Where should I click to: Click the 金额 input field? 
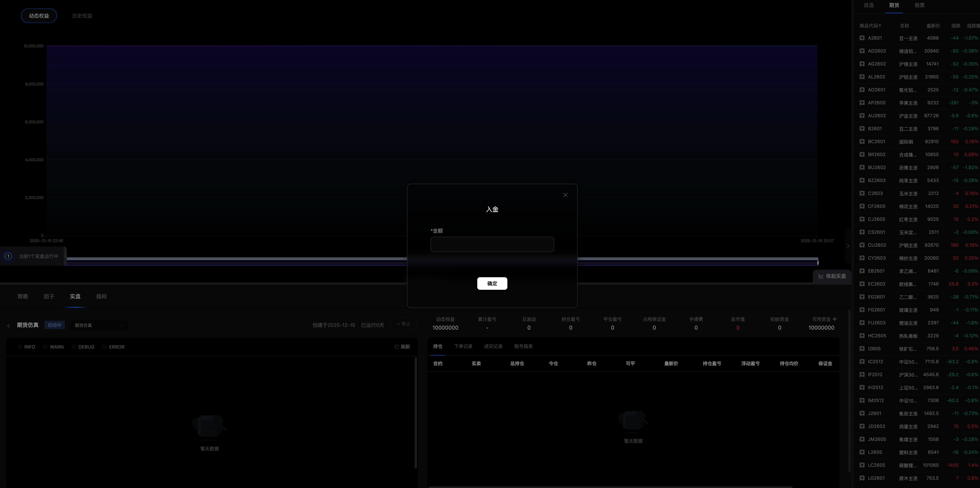pyautogui.click(x=492, y=244)
